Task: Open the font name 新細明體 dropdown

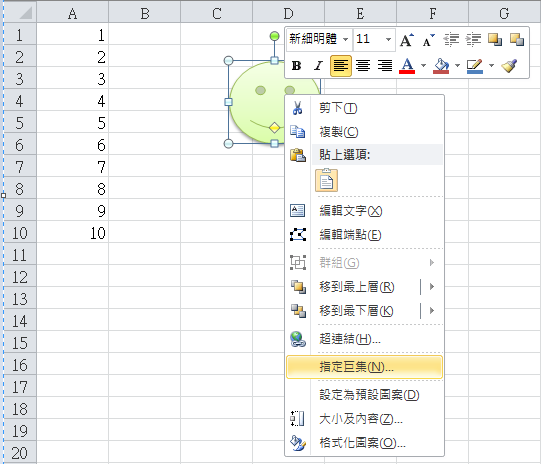Action: (345, 39)
